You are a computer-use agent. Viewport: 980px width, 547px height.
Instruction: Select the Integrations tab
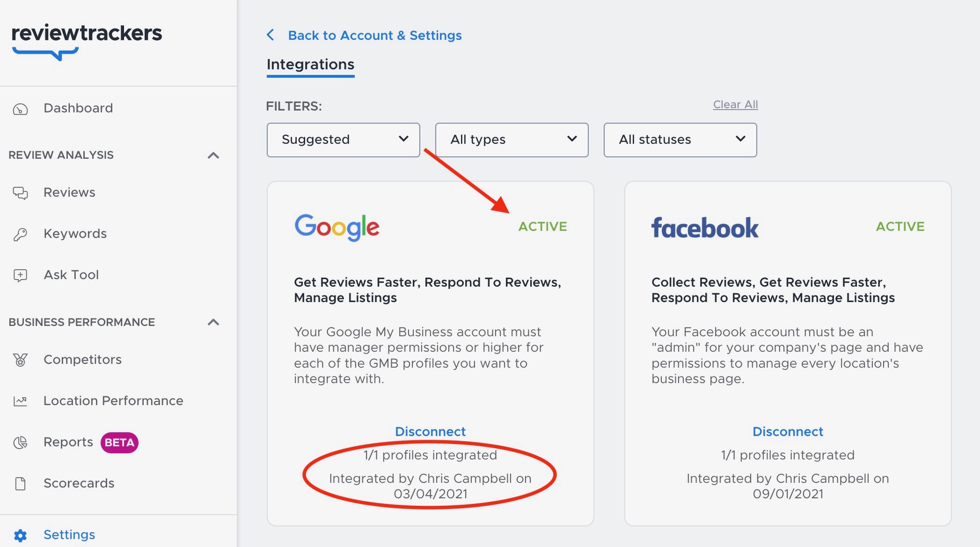tap(310, 65)
